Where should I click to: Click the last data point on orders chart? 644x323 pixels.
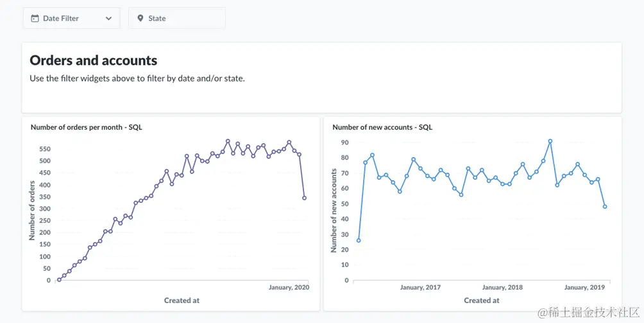[x=304, y=198]
